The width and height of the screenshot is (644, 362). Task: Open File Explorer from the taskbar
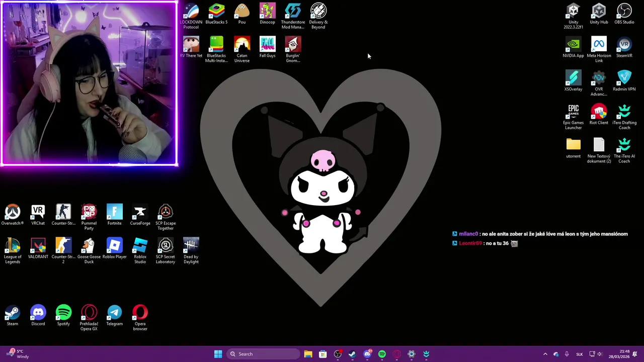(x=308, y=354)
